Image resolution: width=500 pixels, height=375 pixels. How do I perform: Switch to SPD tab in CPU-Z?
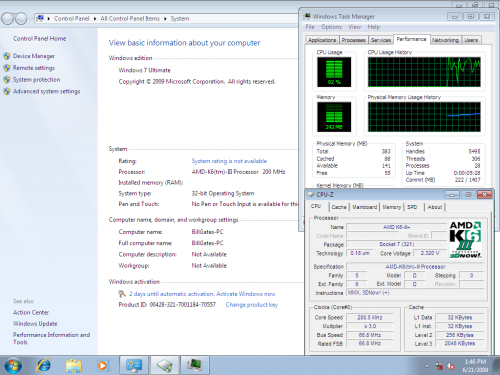pyautogui.click(x=412, y=207)
